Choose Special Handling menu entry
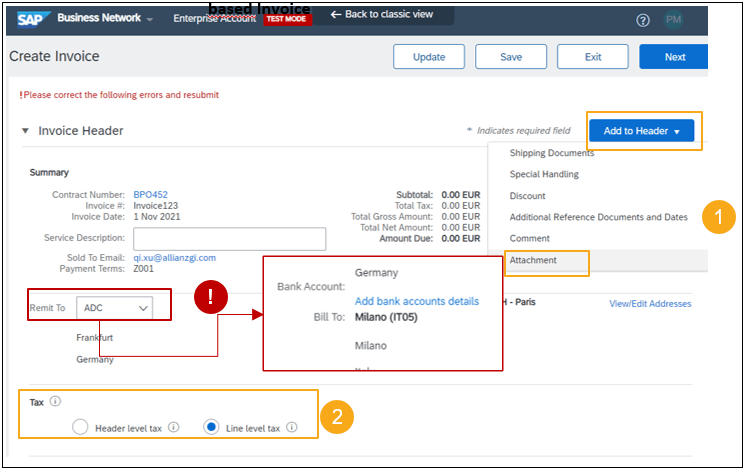This screenshot has width=745, height=472. [x=544, y=174]
